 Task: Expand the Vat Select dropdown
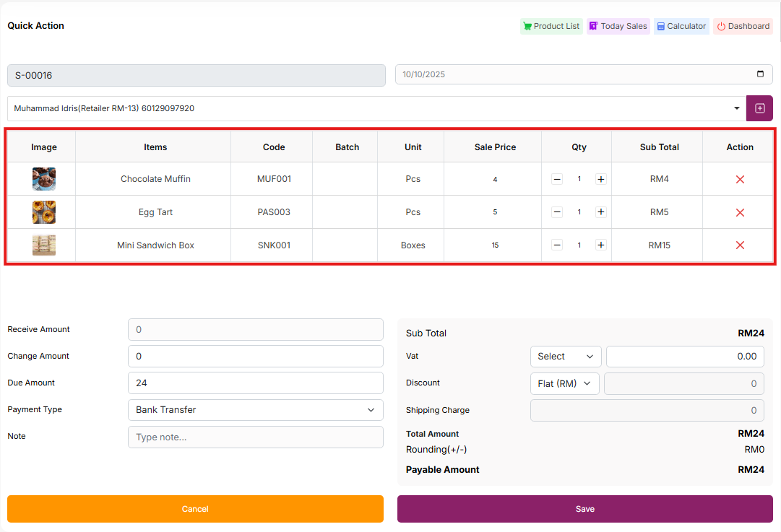[x=565, y=357]
